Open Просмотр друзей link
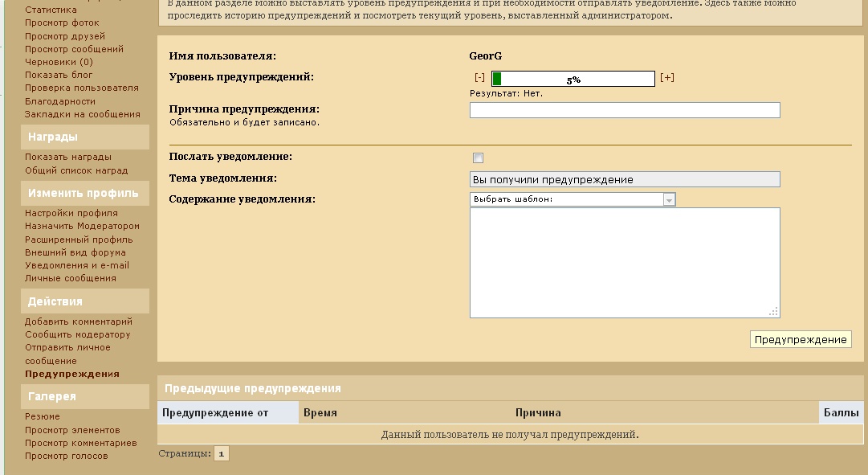The width and height of the screenshot is (868, 475). click(65, 36)
